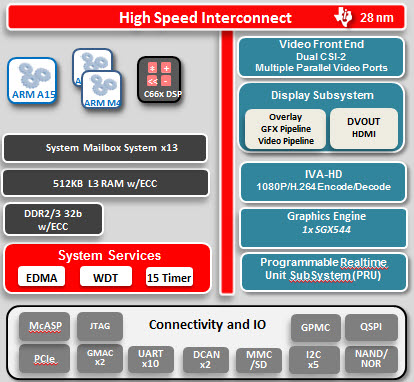Click the Programmable Realtime Unit block

point(324,272)
